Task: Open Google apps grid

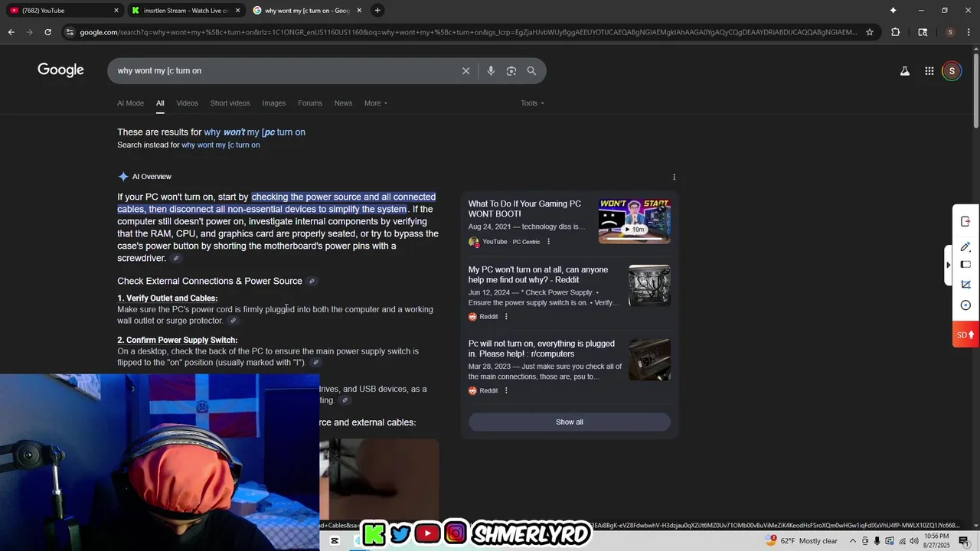Action: 929,71
